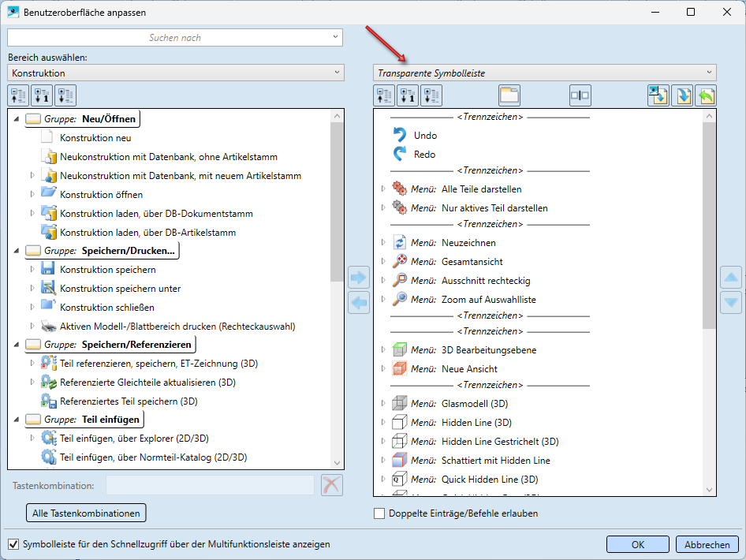
Task: Click the Redo arrow icon
Action: click(x=400, y=154)
